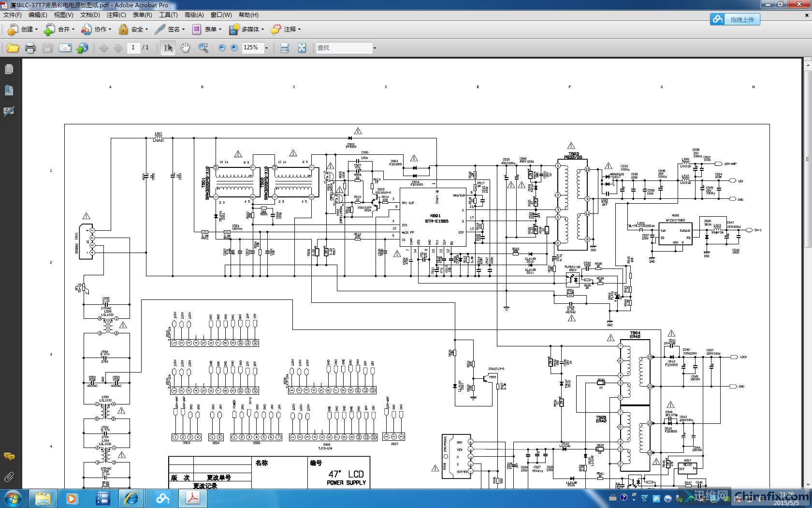Open the Advanced (高级) menu
The width and height of the screenshot is (812, 508).
point(194,15)
